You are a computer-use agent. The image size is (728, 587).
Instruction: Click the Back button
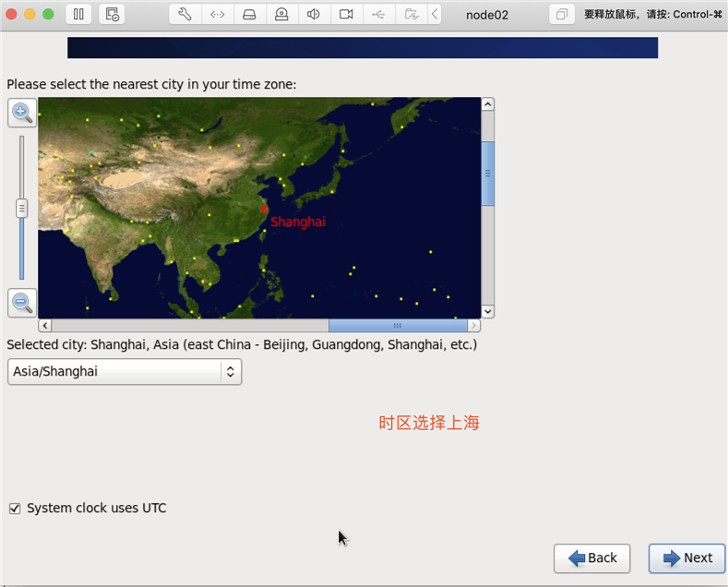[x=592, y=558]
